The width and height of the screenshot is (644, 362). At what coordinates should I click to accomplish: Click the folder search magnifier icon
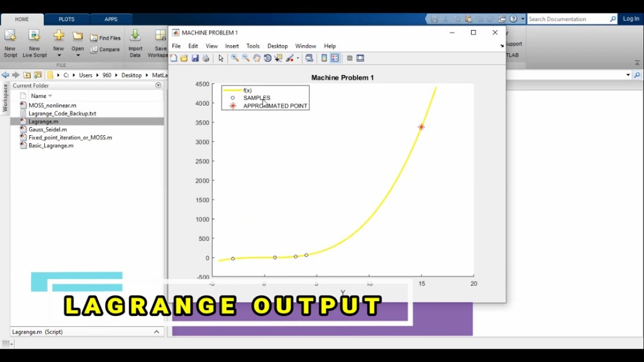point(637,75)
